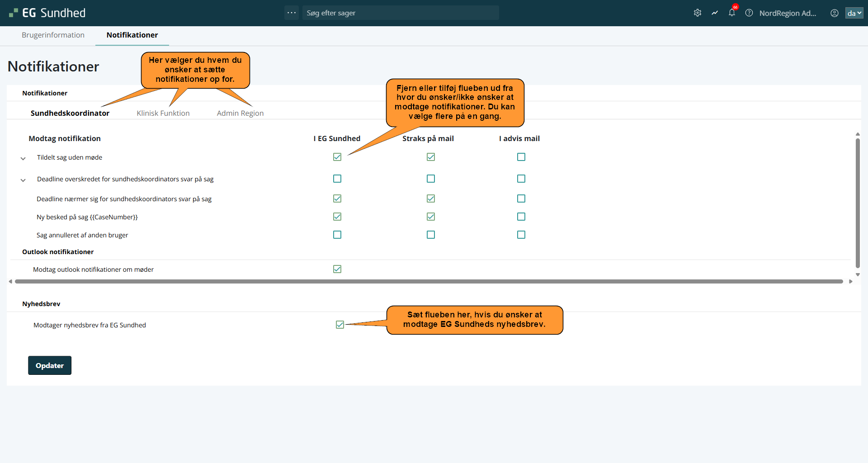Open the three-dots menu beside search

point(292,13)
